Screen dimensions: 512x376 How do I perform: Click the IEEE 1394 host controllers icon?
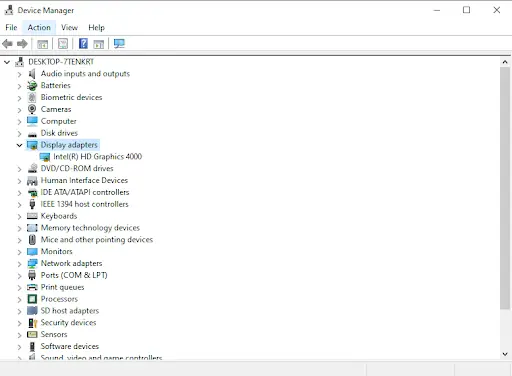tap(32, 204)
